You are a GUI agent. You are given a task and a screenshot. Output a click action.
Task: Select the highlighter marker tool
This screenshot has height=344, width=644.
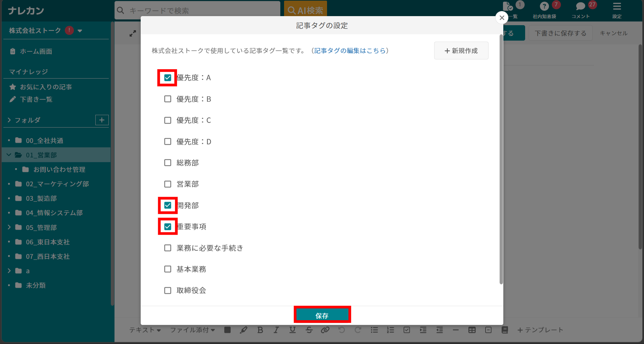244,330
